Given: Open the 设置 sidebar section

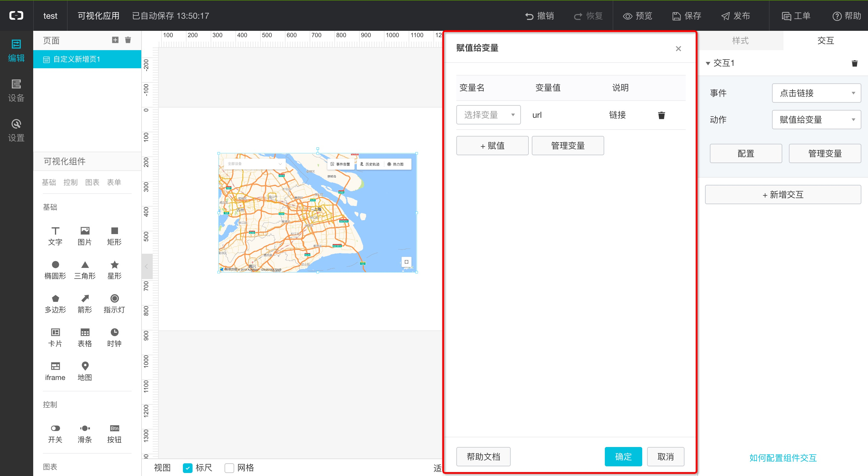Looking at the screenshot, I should [x=16, y=131].
